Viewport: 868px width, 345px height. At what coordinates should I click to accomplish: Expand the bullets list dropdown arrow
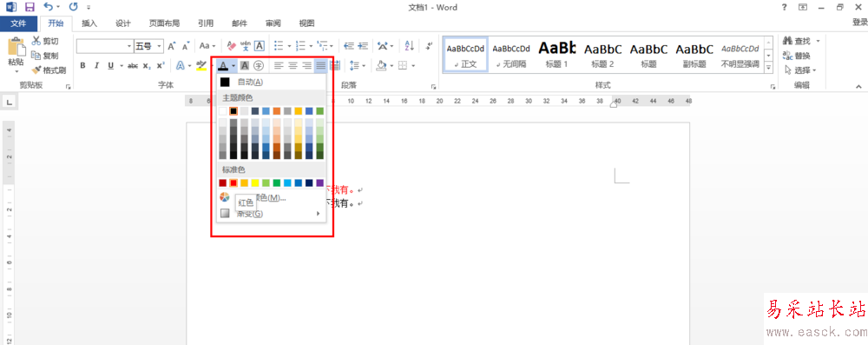(x=289, y=46)
